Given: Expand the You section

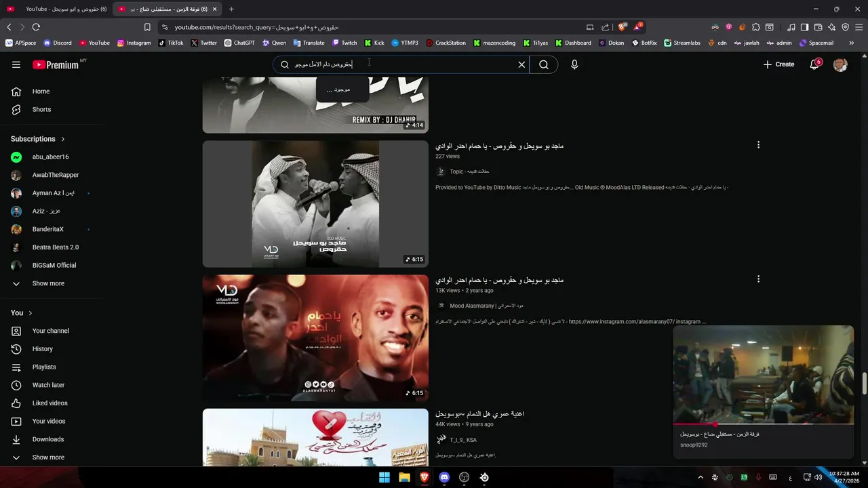Looking at the screenshot, I should pyautogui.click(x=22, y=312).
